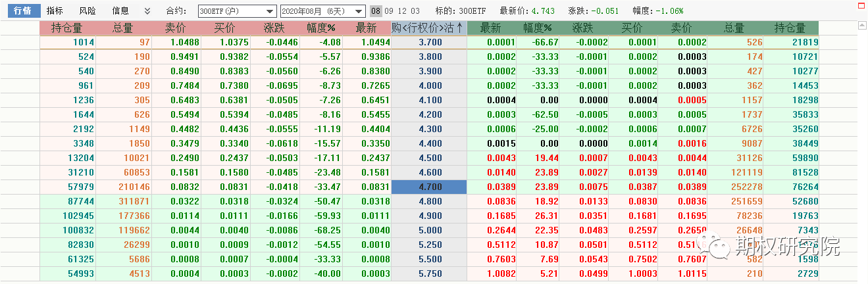Select the 5.750 strike row
The width and height of the screenshot is (868, 284).
tap(430, 273)
